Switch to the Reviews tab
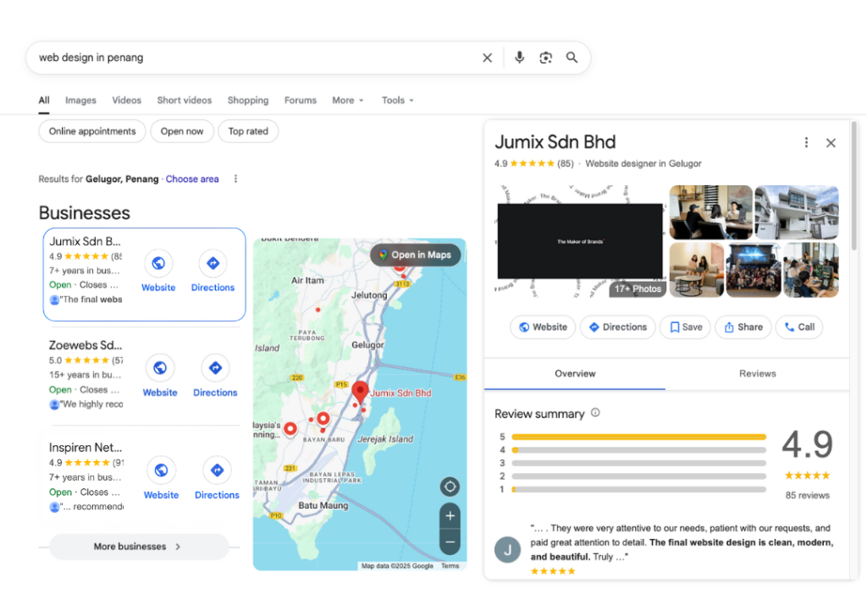This screenshot has height=616, width=867. point(757,373)
